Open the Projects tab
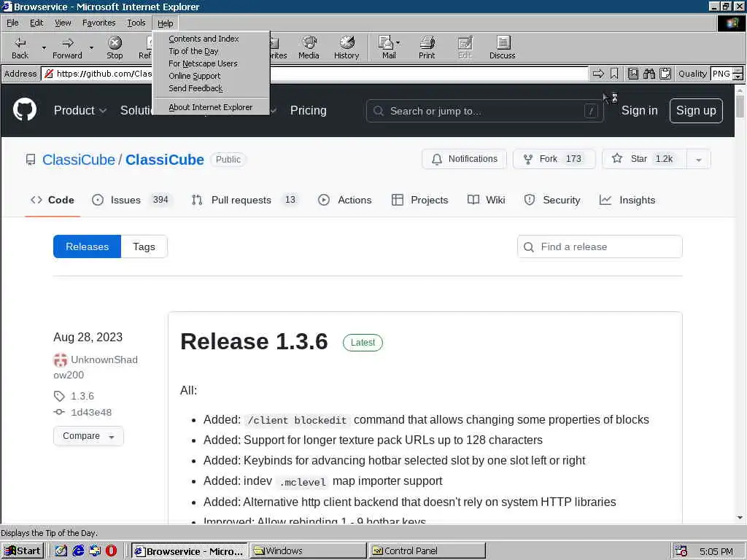This screenshot has width=747, height=560. click(419, 200)
